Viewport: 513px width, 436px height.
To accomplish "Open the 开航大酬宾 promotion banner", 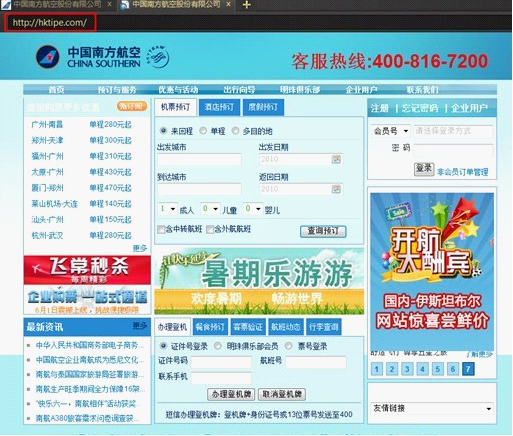I will pos(432,272).
